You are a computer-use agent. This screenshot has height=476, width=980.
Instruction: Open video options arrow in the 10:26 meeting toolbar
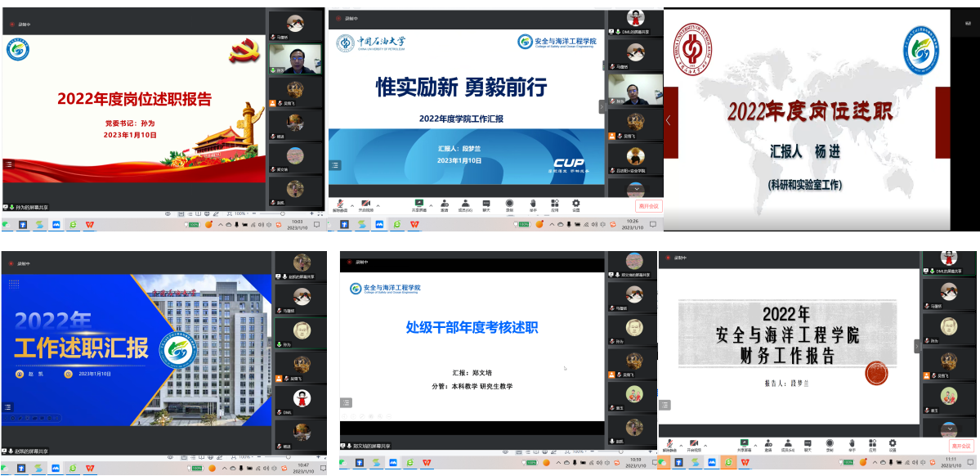(377, 204)
